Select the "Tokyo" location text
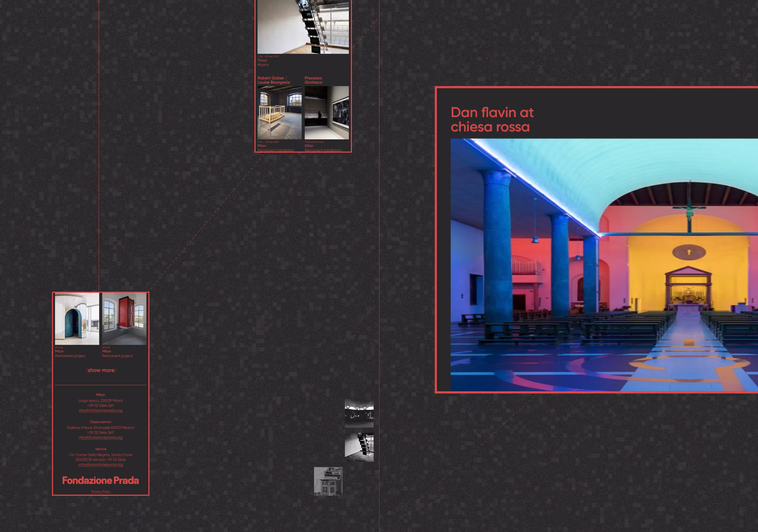This screenshot has width=758, height=532. [262, 60]
